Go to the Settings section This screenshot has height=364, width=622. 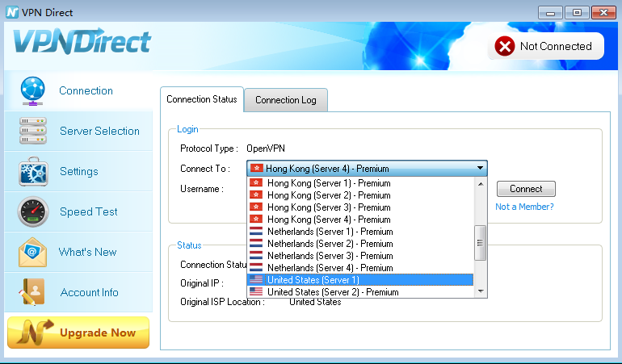(79, 171)
